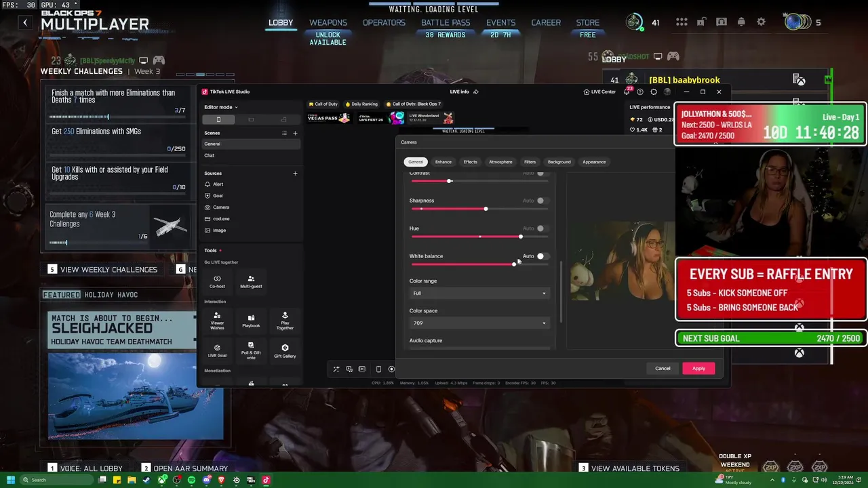Expand the Editor mode dropdown

click(221, 107)
